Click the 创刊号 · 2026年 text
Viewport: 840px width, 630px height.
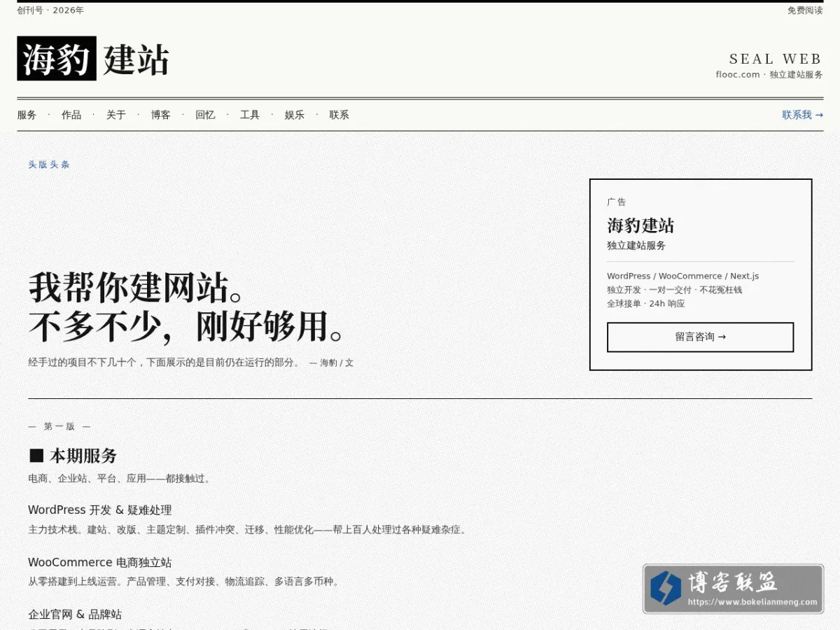pyautogui.click(x=50, y=10)
